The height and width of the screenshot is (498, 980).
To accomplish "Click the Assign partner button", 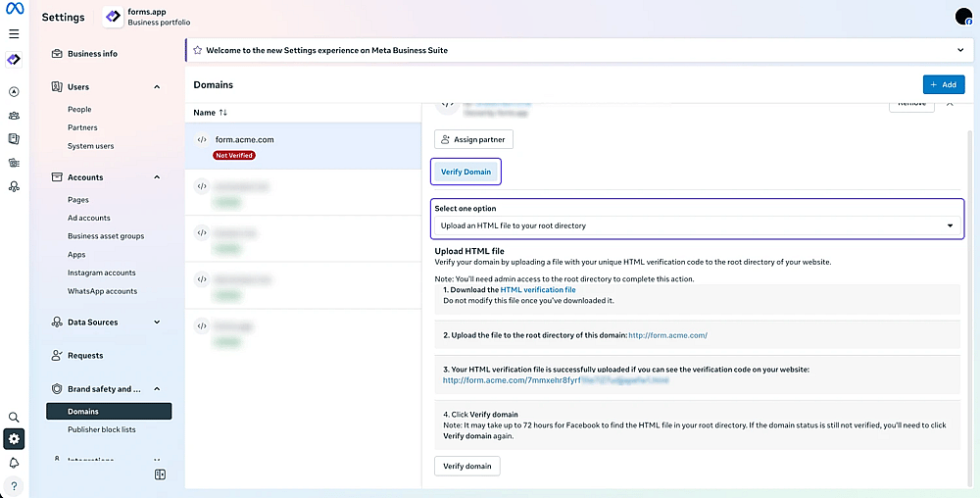I will click(473, 139).
